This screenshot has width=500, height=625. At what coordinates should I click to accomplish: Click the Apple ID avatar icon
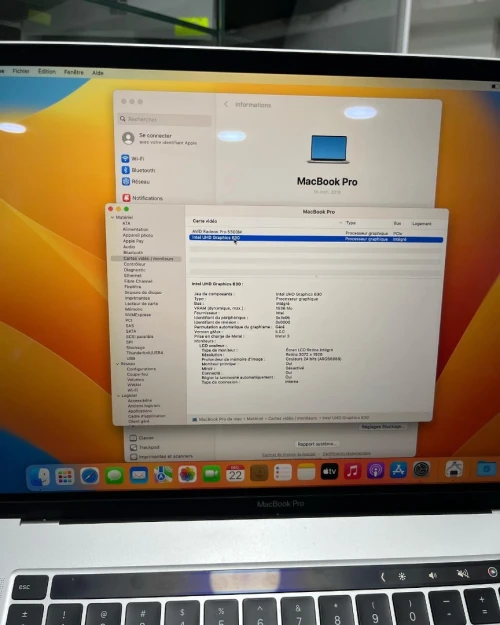(128, 138)
